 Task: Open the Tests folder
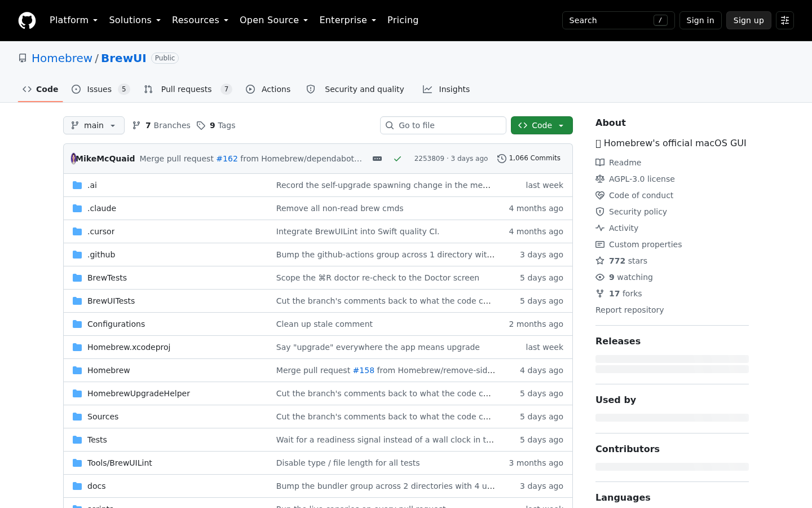97,440
